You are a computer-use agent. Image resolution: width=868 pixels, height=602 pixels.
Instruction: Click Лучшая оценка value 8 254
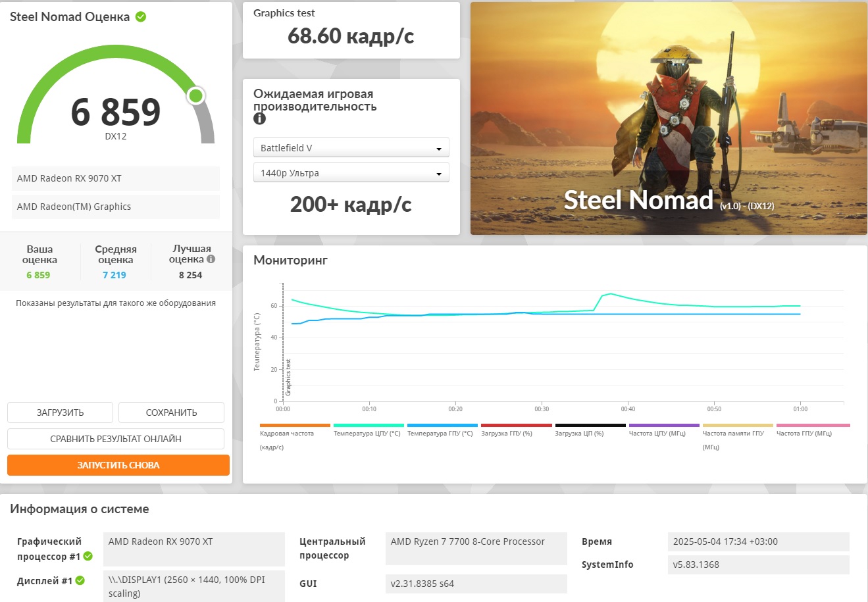point(190,275)
